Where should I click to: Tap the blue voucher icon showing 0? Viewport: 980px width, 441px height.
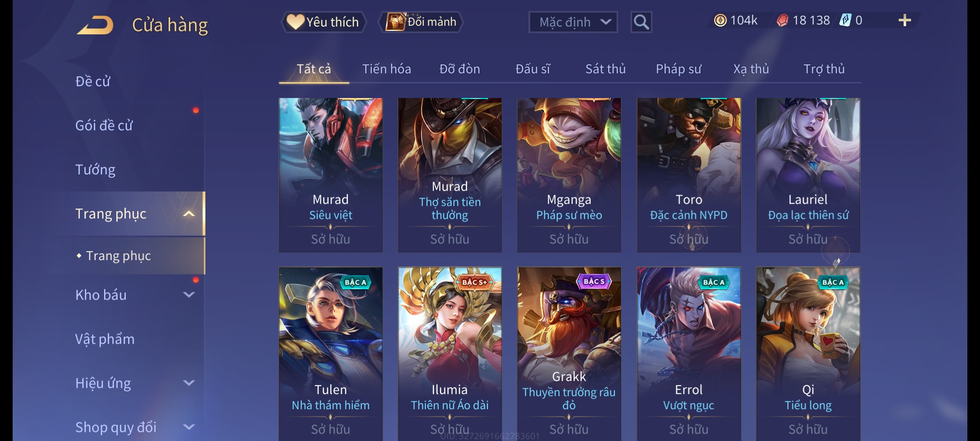coord(845,20)
